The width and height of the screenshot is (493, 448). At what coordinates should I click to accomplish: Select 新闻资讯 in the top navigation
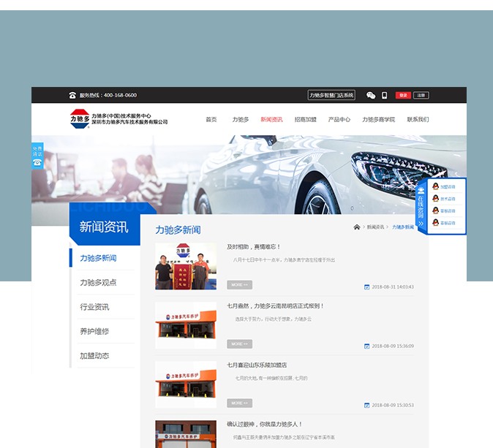(x=271, y=119)
